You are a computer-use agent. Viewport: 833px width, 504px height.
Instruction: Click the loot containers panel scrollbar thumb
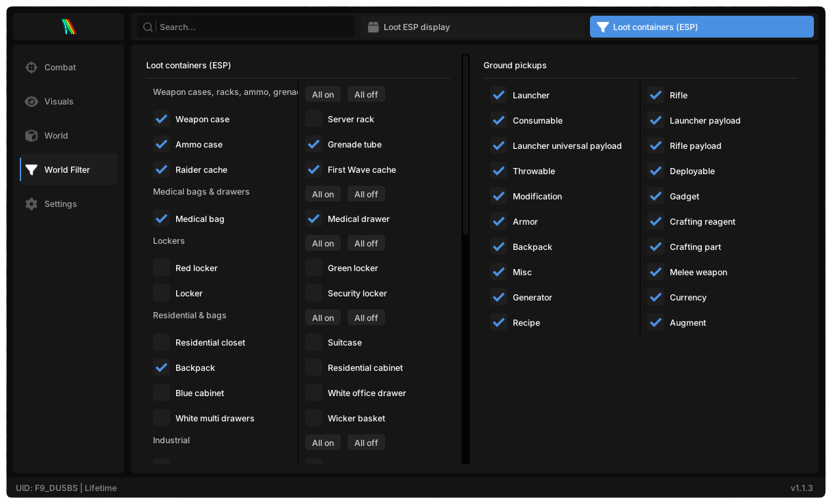[x=466, y=145]
